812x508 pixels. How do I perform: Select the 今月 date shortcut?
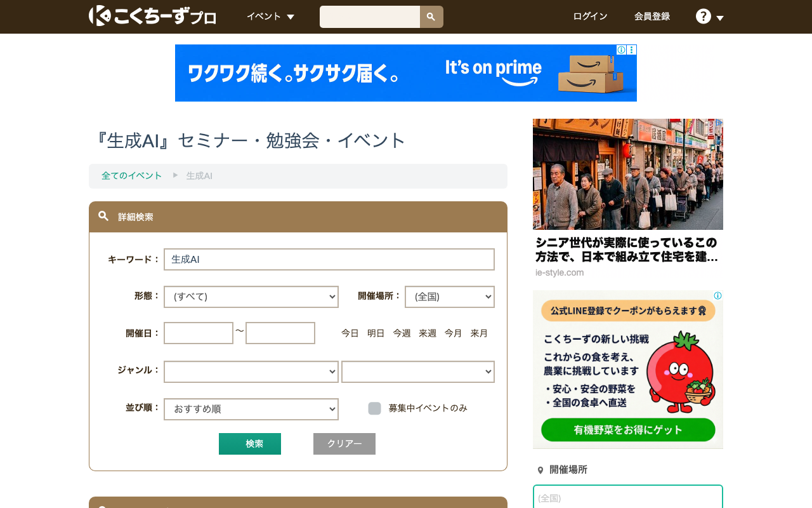pos(454,333)
